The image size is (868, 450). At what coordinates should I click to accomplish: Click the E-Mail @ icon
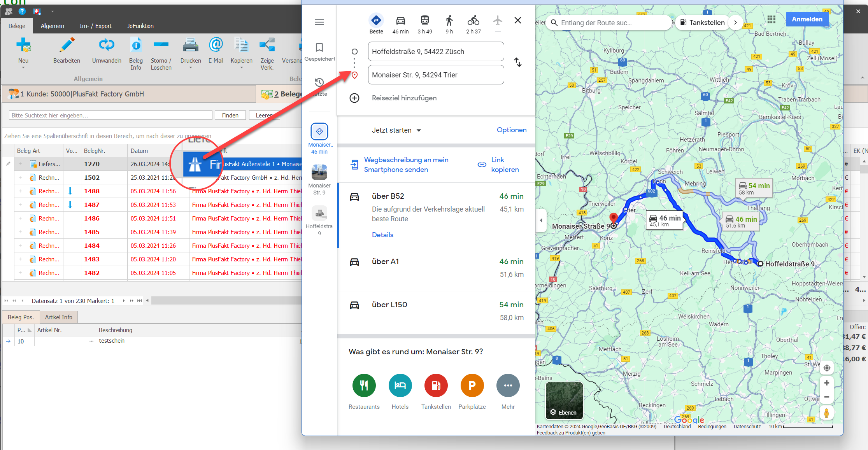click(216, 45)
